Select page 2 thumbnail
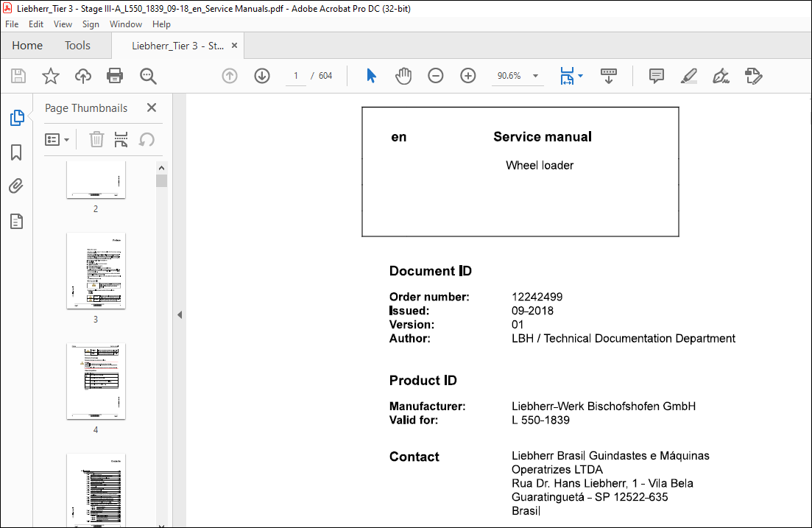The height and width of the screenshot is (528, 812). tap(96, 179)
